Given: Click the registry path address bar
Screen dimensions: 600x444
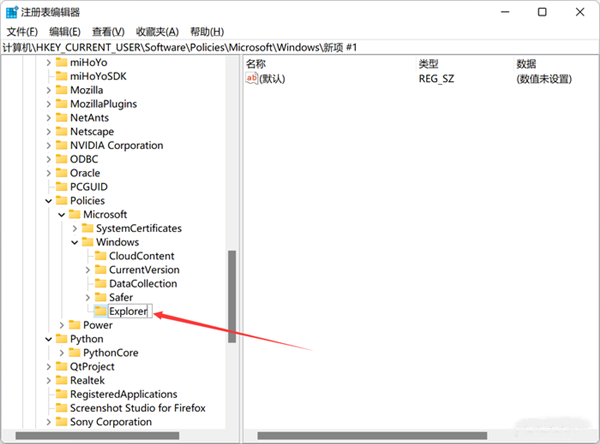Looking at the screenshot, I should coord(300,48).
